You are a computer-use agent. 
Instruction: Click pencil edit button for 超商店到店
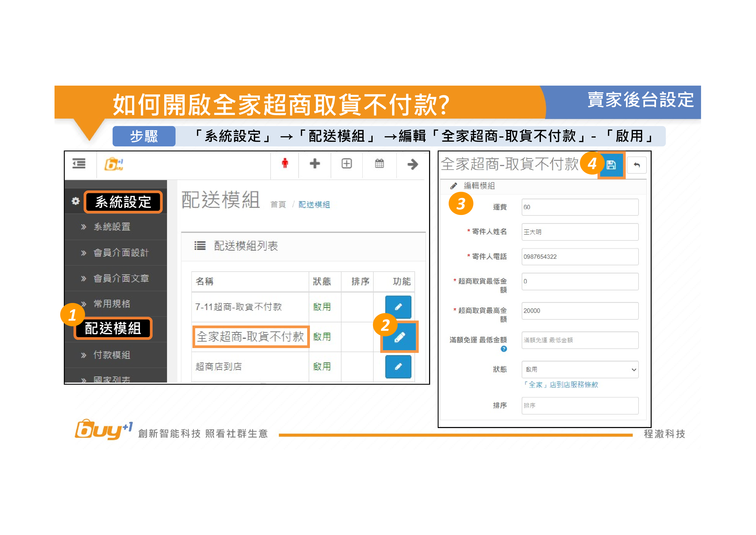coord(398,367)
